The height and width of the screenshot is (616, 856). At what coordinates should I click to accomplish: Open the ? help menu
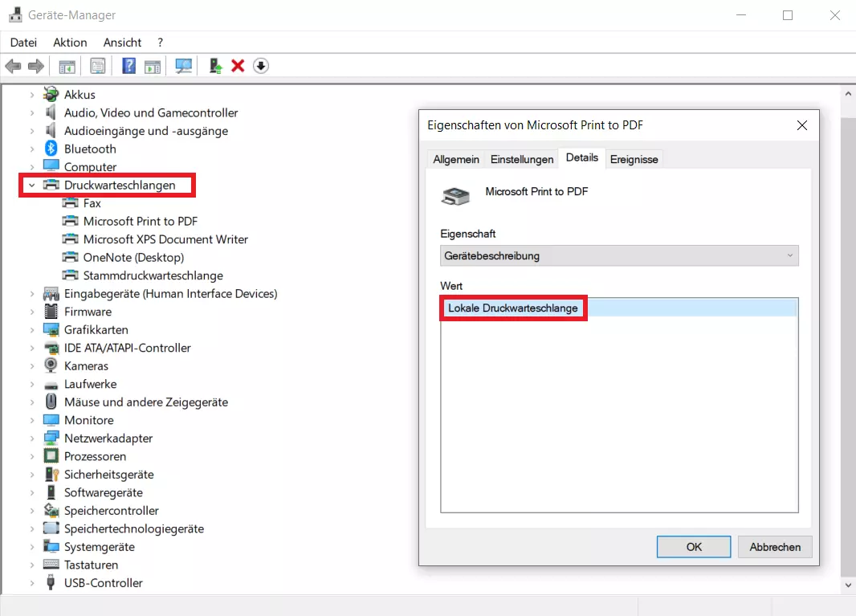[160, 42]
